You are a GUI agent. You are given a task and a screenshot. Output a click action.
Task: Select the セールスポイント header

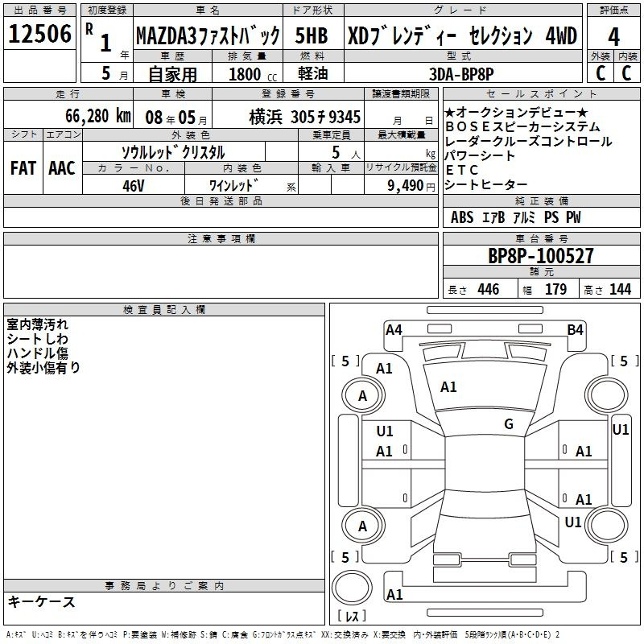(x=541, y=94)
